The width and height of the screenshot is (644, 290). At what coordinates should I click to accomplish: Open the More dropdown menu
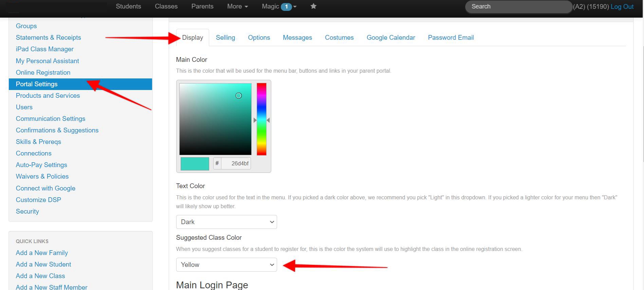pyautogui.click(x=237, y=6)
